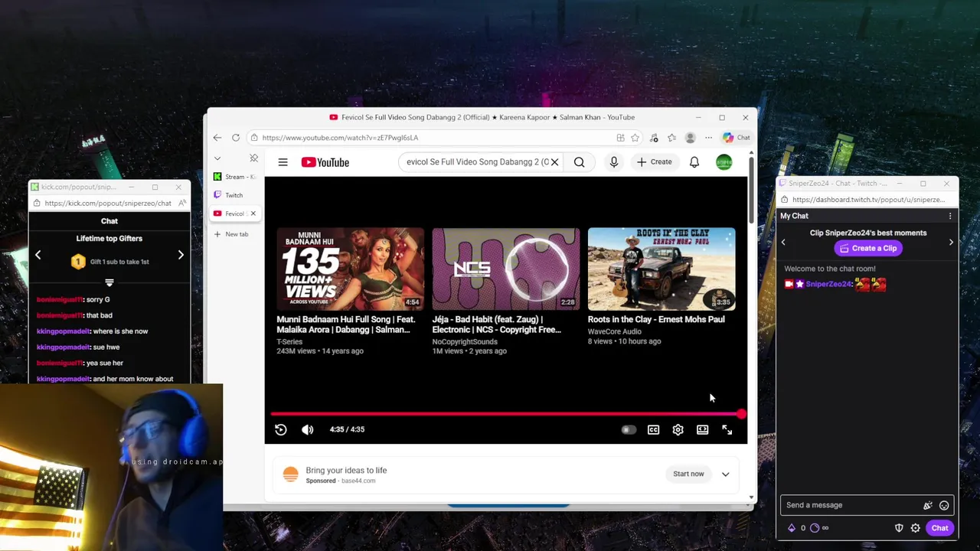Screen dimensions: 980x551
Task: Play the Jéja Bad Habit NCS thumbnail
Action: (505, 269)
